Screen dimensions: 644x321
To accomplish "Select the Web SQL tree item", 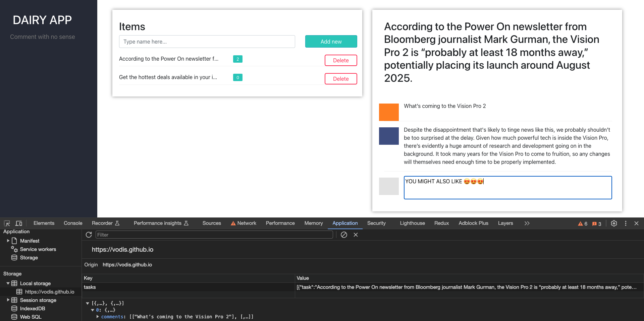I will [31, 317].
